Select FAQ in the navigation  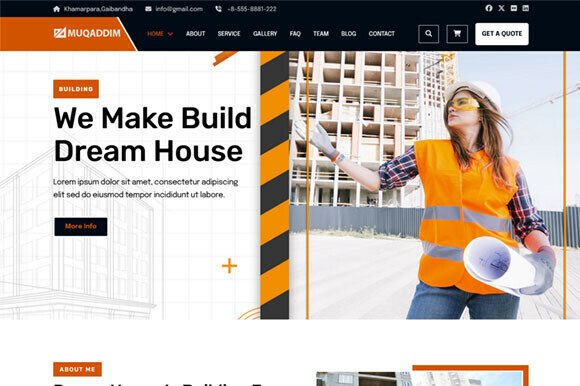pos(295,34)
